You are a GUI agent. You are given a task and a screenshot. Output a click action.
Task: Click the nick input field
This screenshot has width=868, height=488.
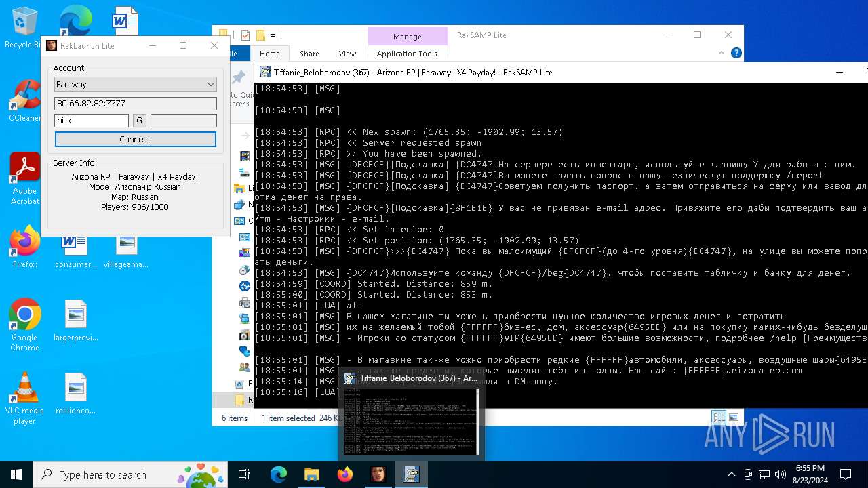click(92, 121)
